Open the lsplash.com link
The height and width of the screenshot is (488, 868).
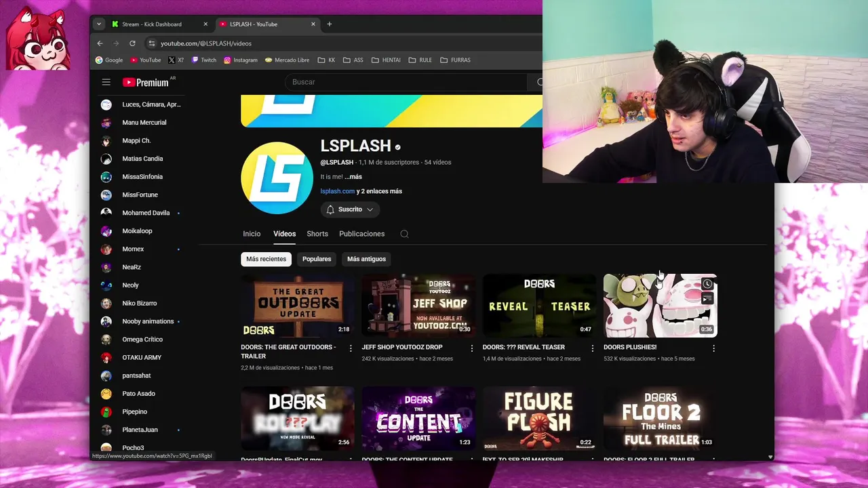point(338,191)
